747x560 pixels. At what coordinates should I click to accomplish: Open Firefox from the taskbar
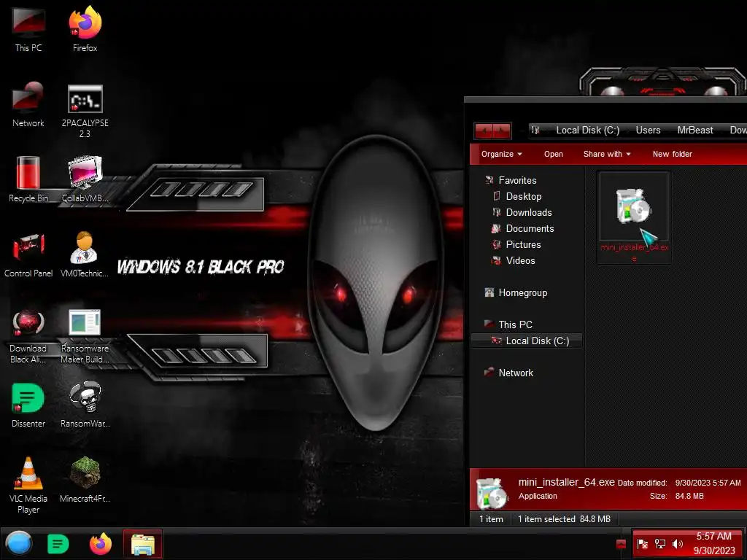point(101,543)
